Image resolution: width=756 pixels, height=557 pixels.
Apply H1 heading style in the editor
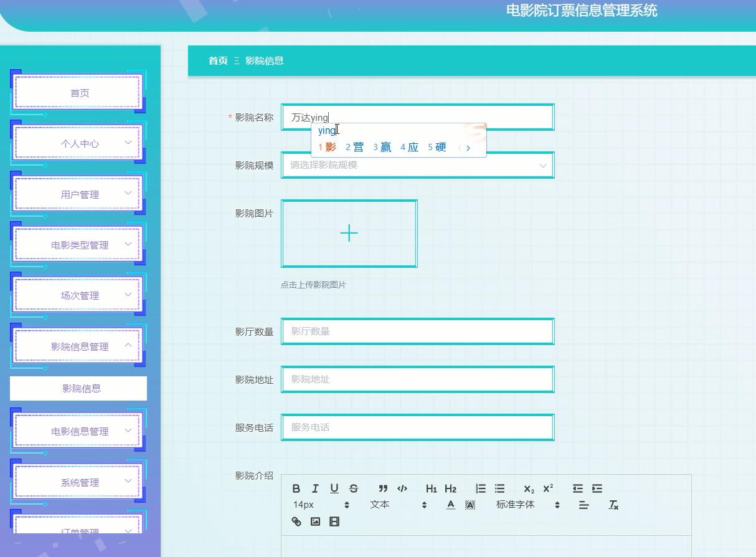pos(432,488)
